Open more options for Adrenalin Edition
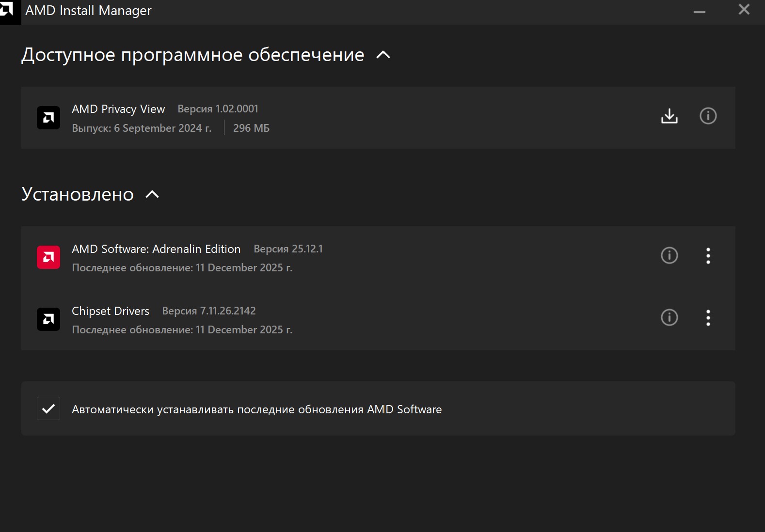Image resolution: width=765 pixels, height=532 pixels. (x=708, y=255)
